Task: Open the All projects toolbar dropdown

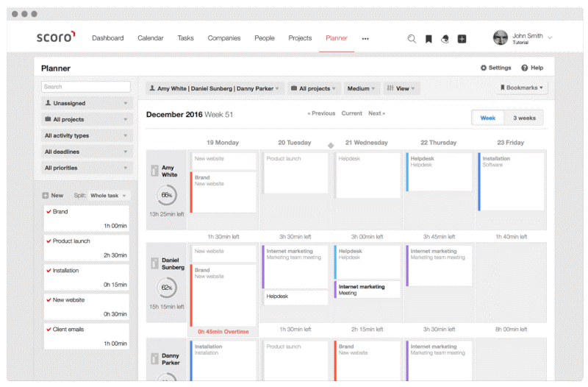Action: coord(314,88)
